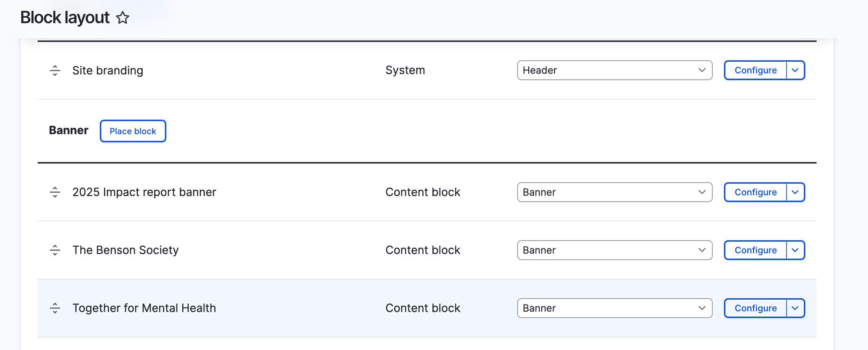The height and width of the screenshot is (350, 868).
Task: Configure The Benson Society block
Action: click(x=755, y=250)
